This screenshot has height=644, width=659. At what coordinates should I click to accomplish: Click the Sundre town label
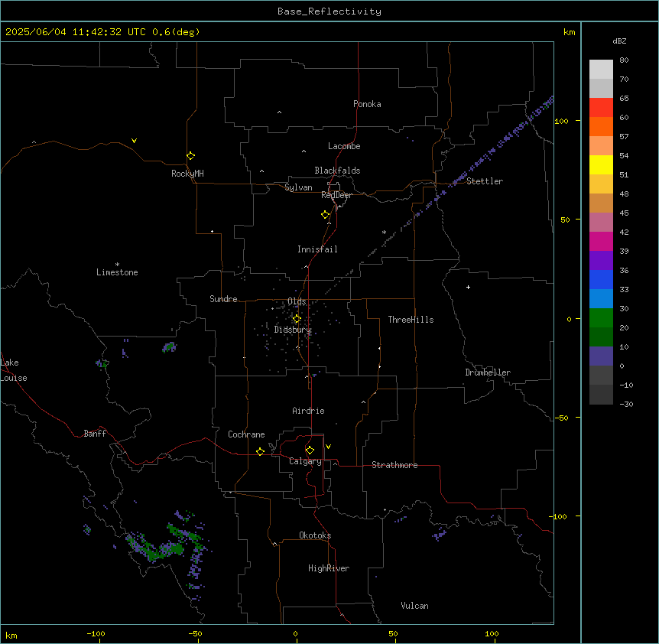point(223,299)
